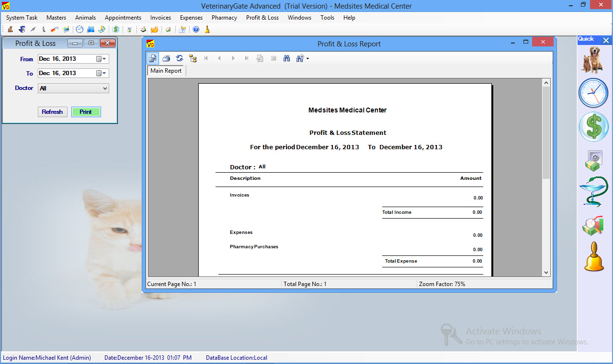Click the binoculars Find Text icon
Image resolution: width=613 pixels, height=364 pixels.
click(287, 58)
